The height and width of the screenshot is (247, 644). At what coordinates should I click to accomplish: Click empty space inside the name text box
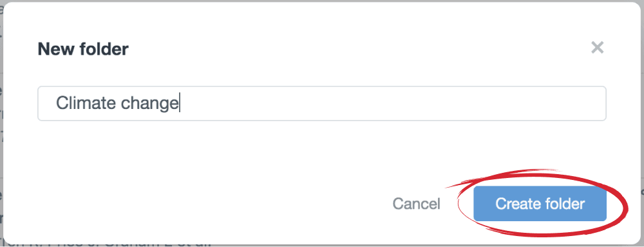pos(390,103)
